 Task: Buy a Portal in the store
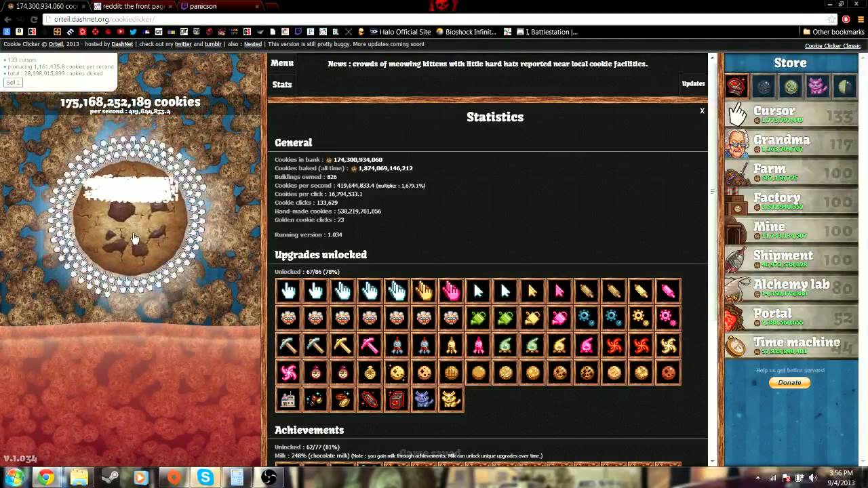click(790, 317)
